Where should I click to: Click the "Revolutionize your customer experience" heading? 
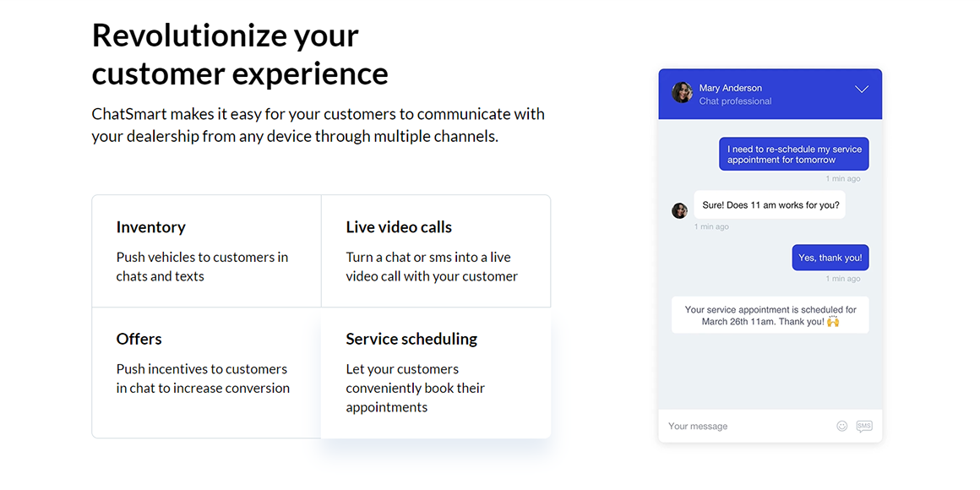pos(240,55)
